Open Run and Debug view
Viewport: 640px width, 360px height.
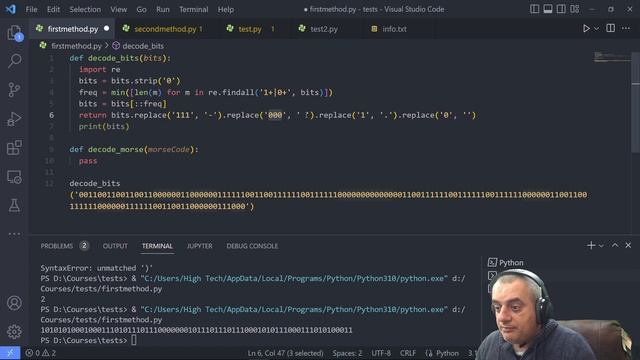pos(14,119)
